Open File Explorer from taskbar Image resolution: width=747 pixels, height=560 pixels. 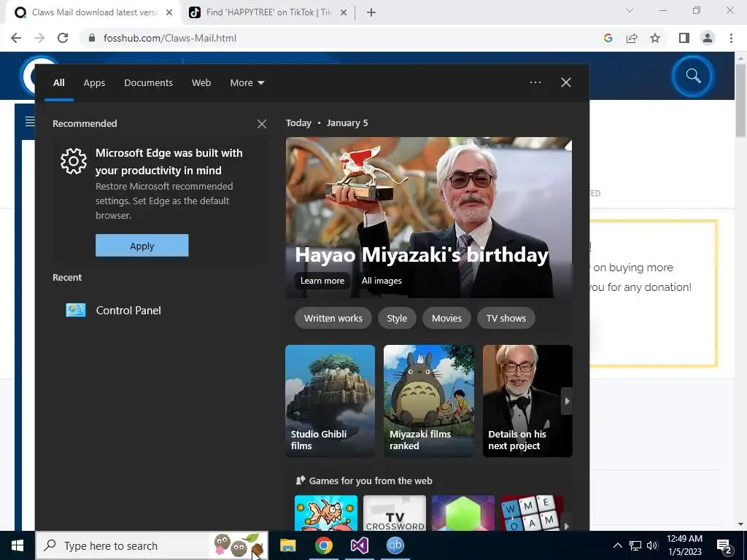287,545
